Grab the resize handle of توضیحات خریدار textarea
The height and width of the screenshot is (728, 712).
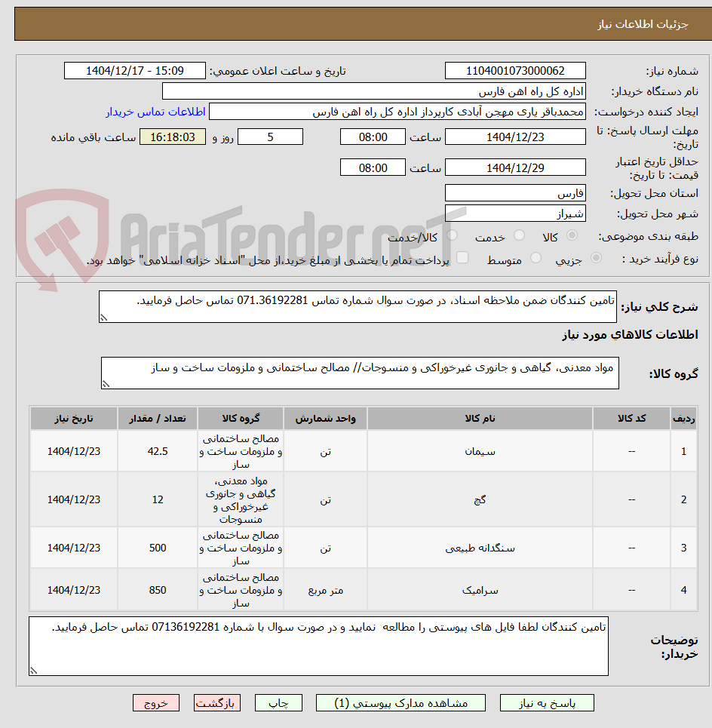click(33, 671)
